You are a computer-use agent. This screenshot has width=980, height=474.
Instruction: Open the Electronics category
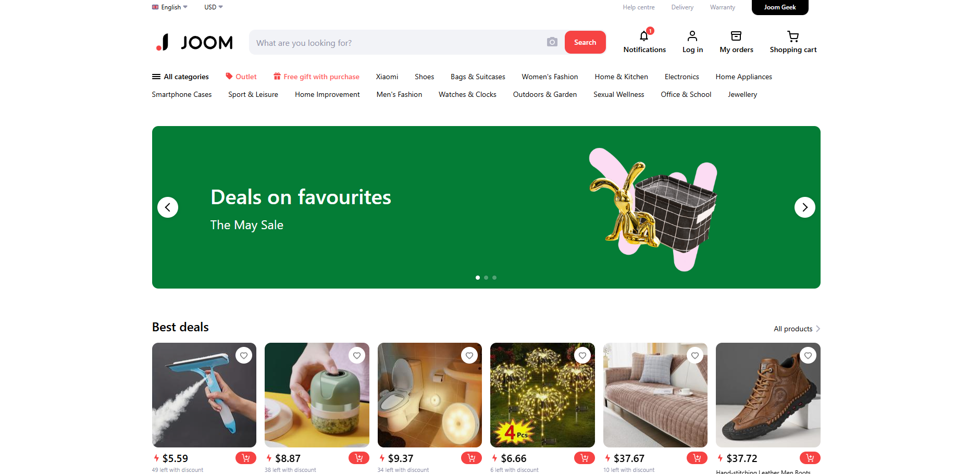coord(681,77)
